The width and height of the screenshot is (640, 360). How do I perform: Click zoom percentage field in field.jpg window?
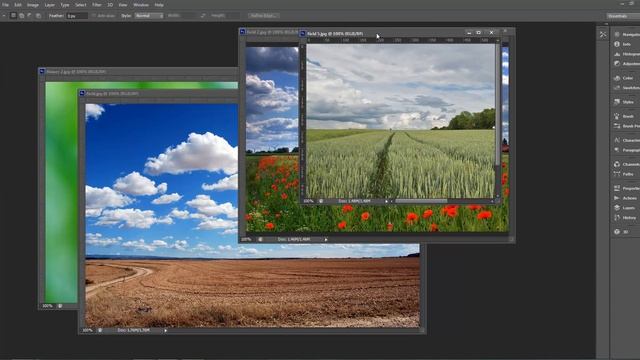[x=87, y=330]
